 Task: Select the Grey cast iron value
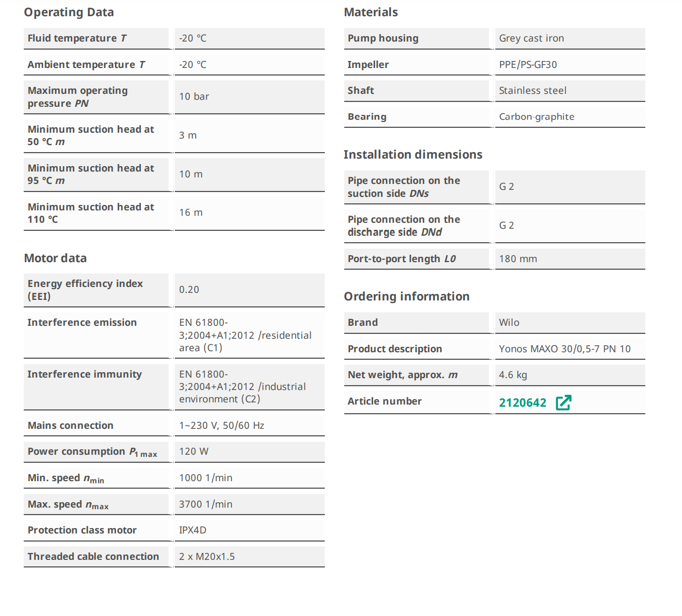(x=531, y=38)
